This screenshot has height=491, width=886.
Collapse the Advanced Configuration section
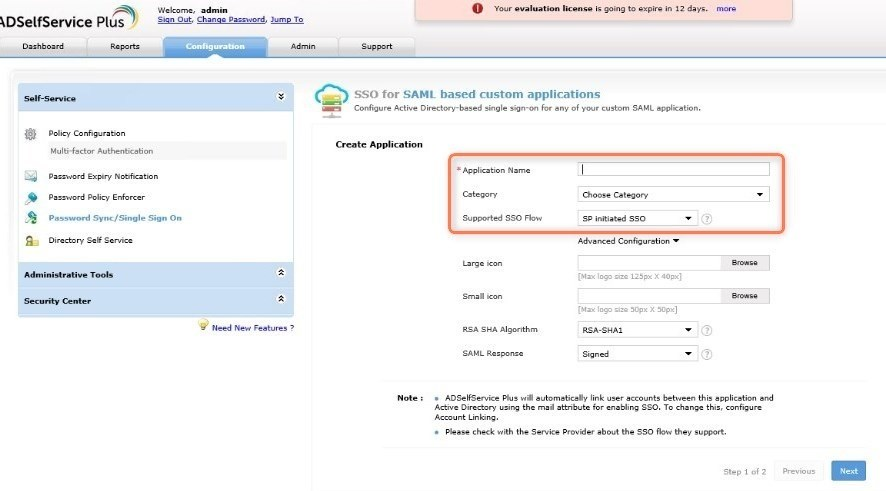click(628, 241)
